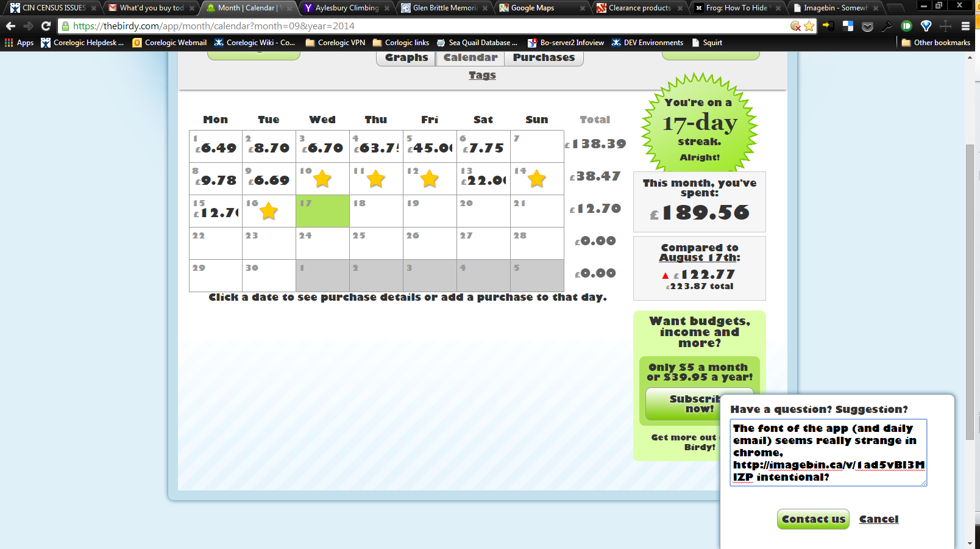Viewport: 980px width, 549px height.
Task: Bookmark this page with the star icon
Action: click(809, 26)
